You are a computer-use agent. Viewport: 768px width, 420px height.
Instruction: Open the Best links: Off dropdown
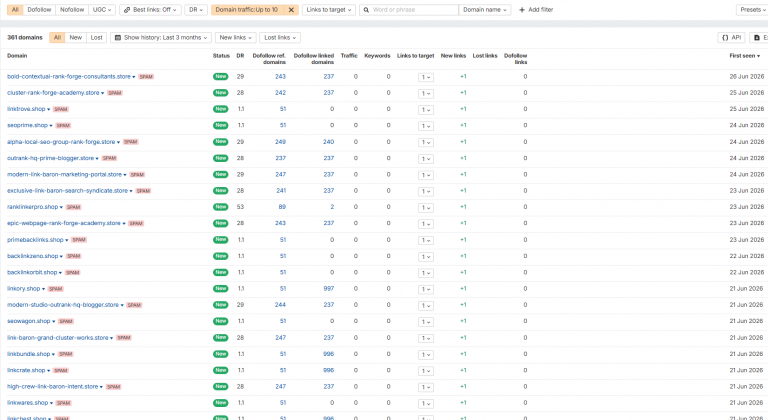150,10
